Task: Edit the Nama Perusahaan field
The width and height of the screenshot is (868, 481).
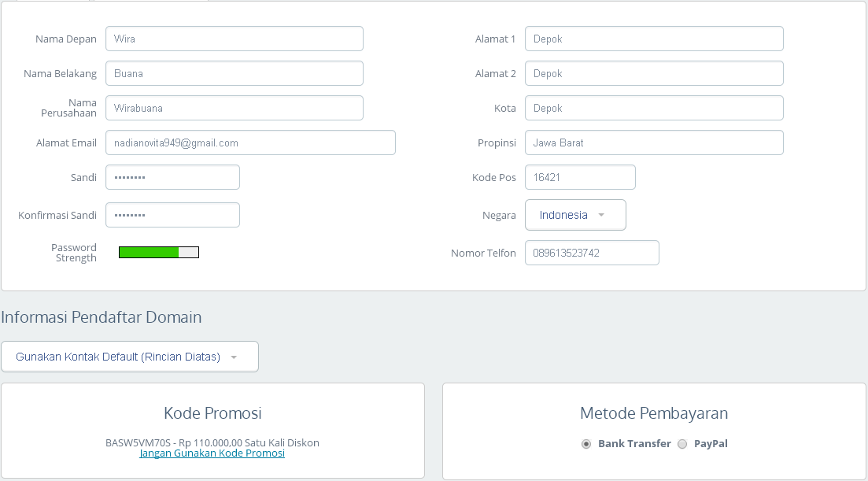Action: coord(234,108)
